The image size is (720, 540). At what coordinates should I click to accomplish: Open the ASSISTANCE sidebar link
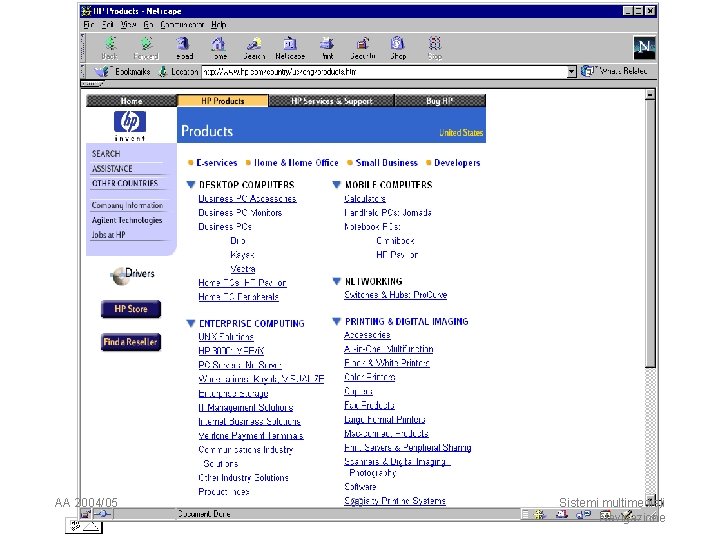[112, 169]
